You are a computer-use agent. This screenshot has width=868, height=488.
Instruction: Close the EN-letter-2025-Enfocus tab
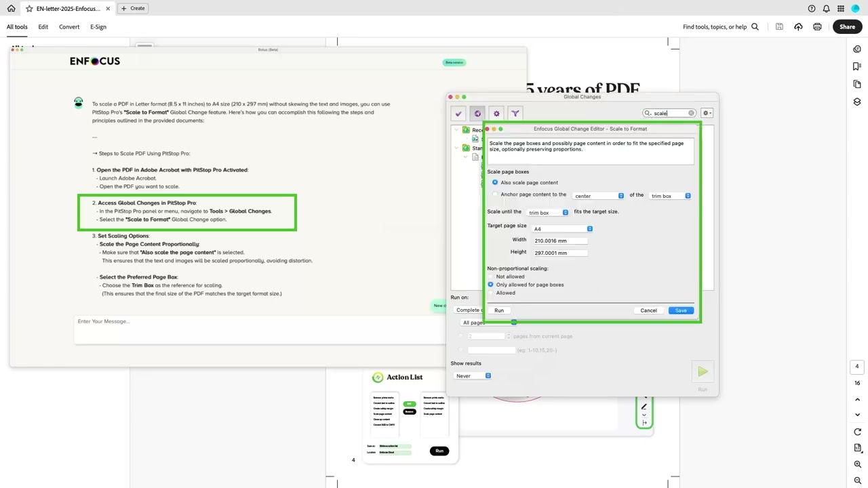[108, 9]
